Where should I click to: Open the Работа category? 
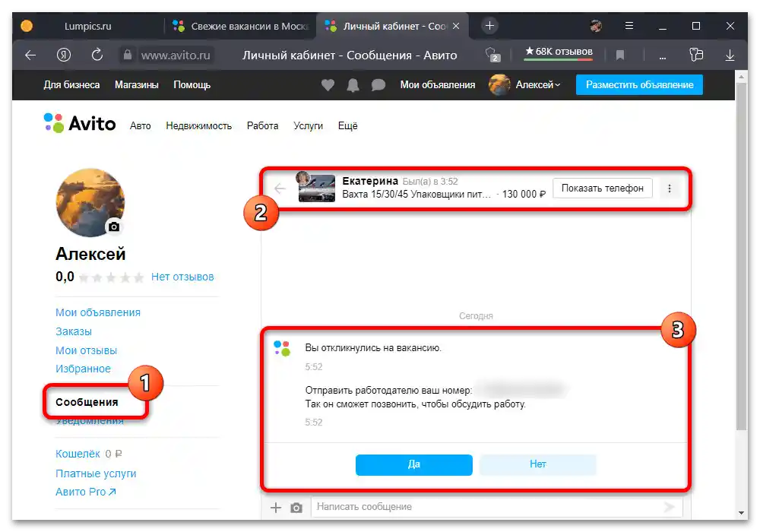[x=262, y=126]
